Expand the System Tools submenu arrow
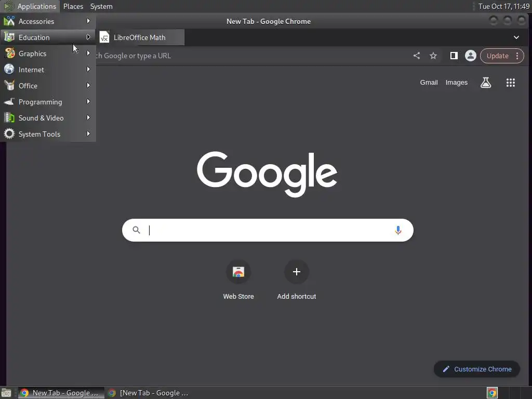This screenshot has width=532, height=399. point(88,134)
